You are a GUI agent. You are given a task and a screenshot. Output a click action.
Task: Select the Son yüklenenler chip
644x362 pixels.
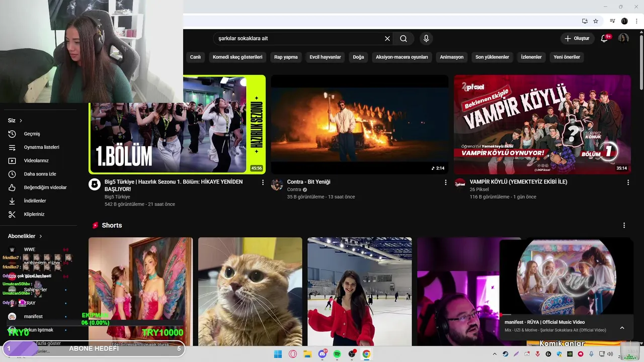point(492,57)
